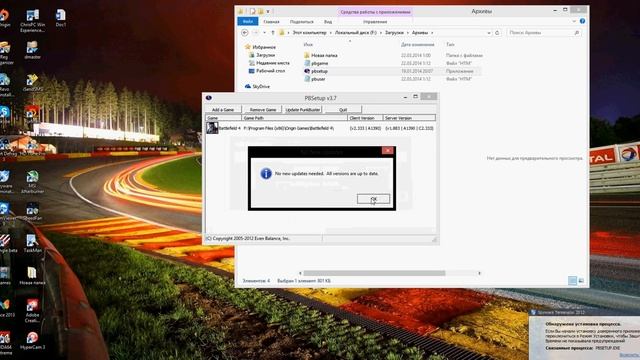The image size is (640, 360).
Task: Select the Battlefield 4 game icon in PBSetup
Action: click(212, 128)
